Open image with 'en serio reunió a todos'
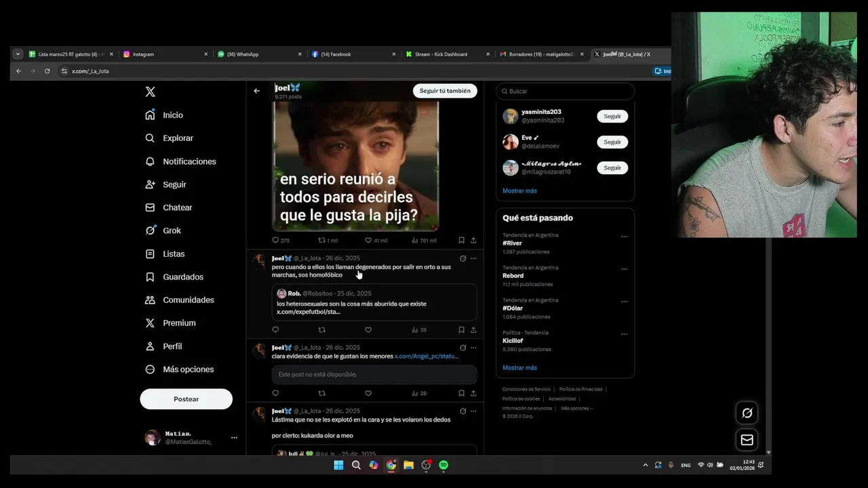The height and width of the screenshot is (488, 868). (355, 166)
